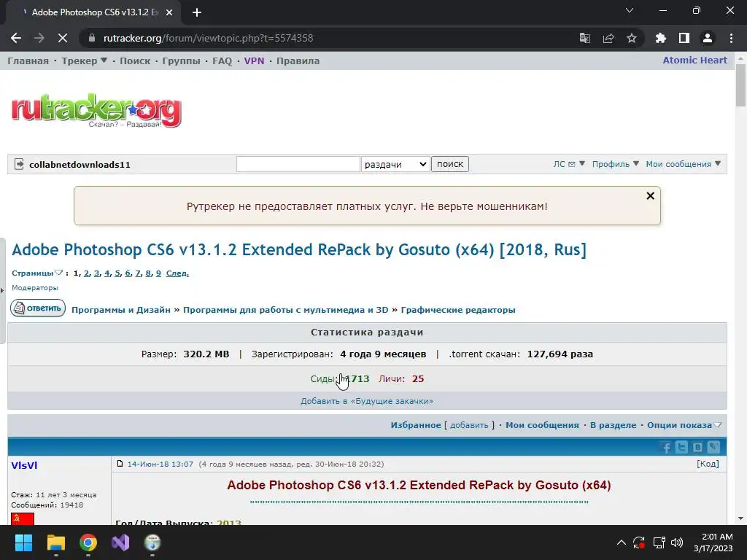The width and height of the screenshot is (747, 560).
Task: Click the поиск search button
Action: 449,164
